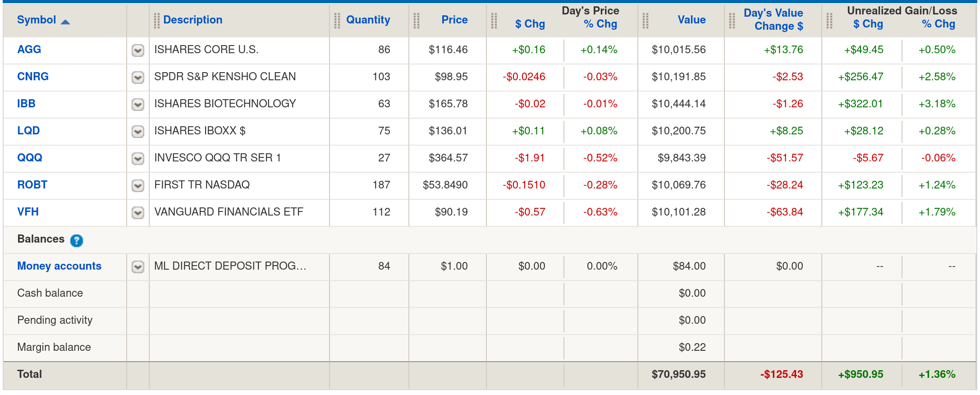Open the dropdown arrow for AGG row

[138, 51]
